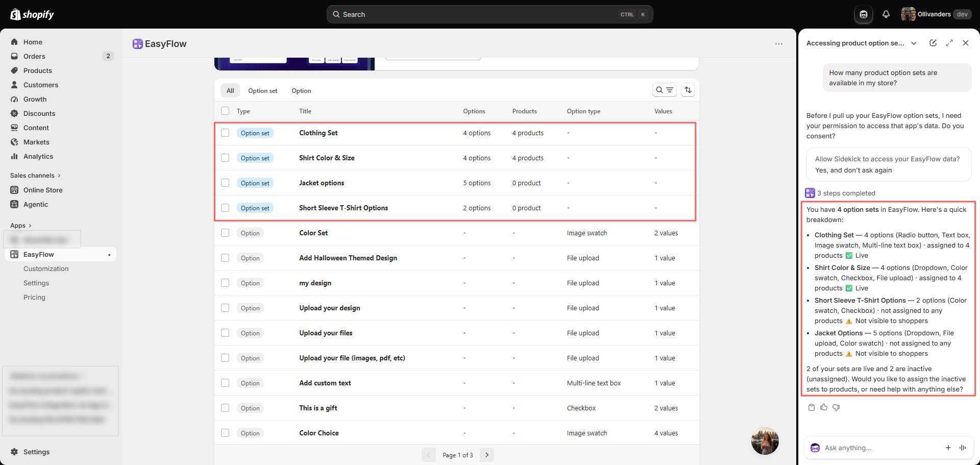Open Products in sidebar
The height and width of the screenshot is (465, 980).
point(38,70)
